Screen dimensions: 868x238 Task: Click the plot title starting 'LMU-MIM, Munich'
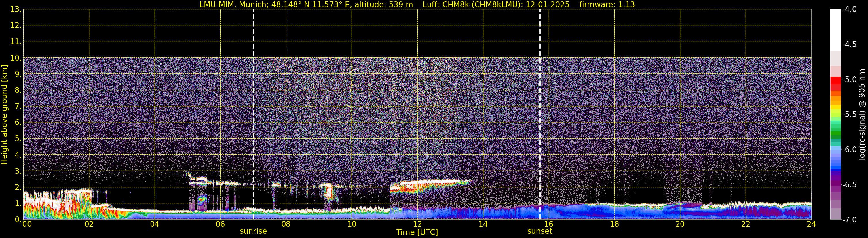click(417, 5)
